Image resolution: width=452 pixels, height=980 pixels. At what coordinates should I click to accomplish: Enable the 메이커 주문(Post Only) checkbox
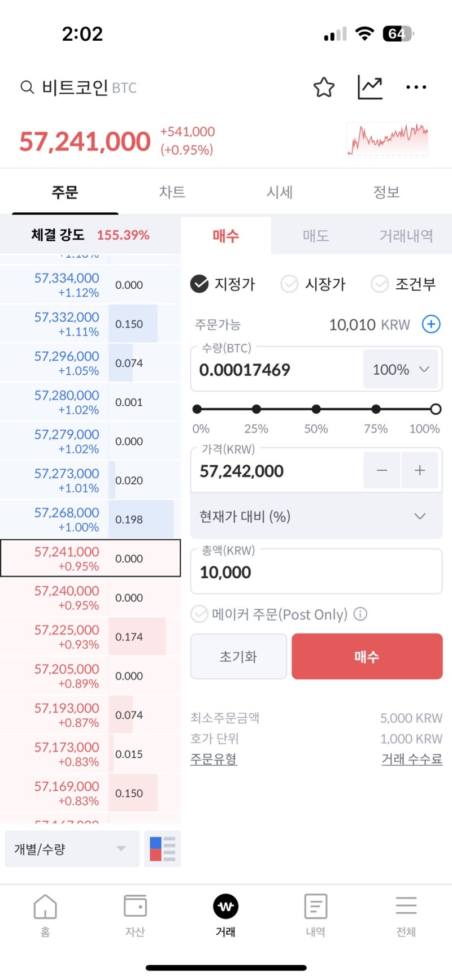(199, 614)
